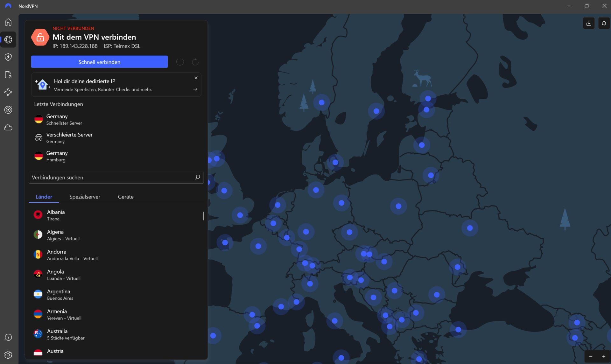Select the VPN globe icon in sidebar
Screen dimensions: 611x364
[x=8, y=39]
